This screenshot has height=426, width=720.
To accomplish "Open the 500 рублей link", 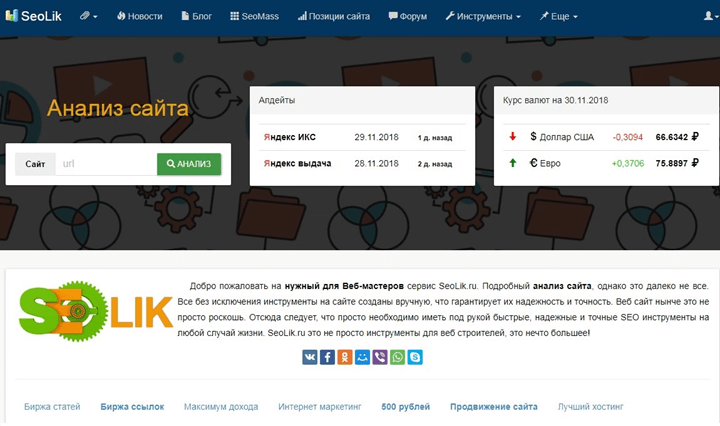I will pos(405,407).
